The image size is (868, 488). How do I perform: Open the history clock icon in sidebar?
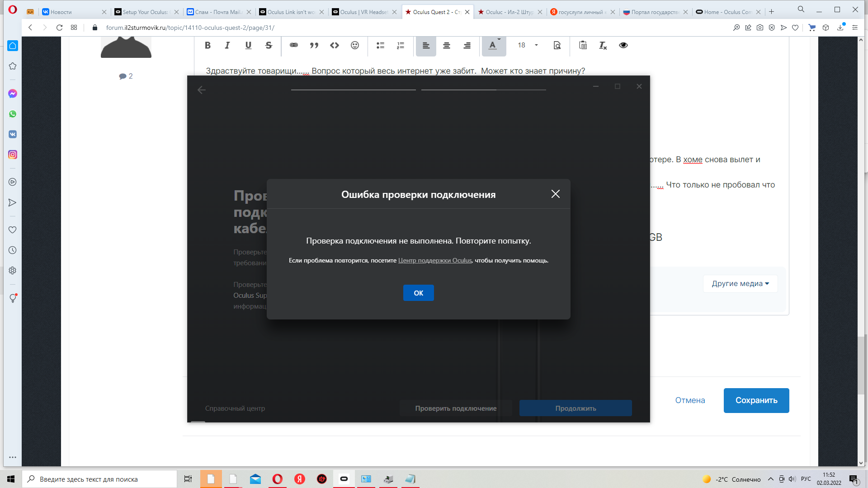(13, 250)
